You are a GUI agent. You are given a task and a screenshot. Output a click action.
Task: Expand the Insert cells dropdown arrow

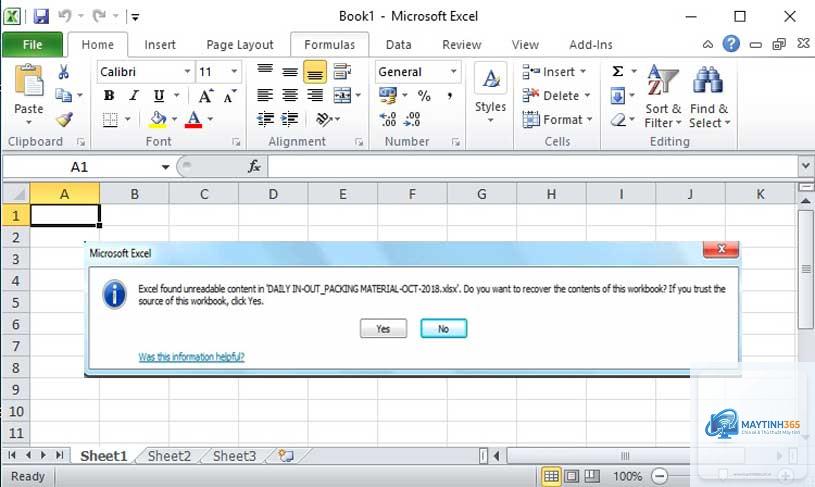point(583,72)
